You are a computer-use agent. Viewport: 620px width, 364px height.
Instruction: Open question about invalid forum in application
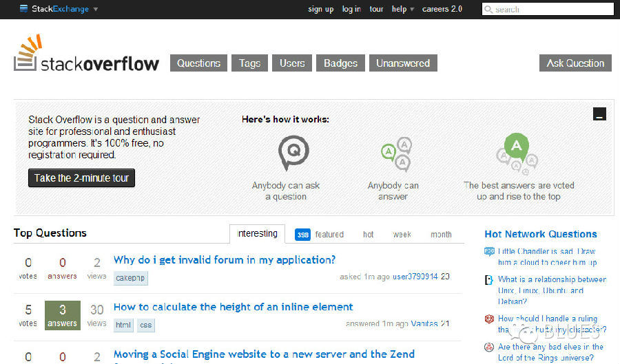click(x=224, y=260)
